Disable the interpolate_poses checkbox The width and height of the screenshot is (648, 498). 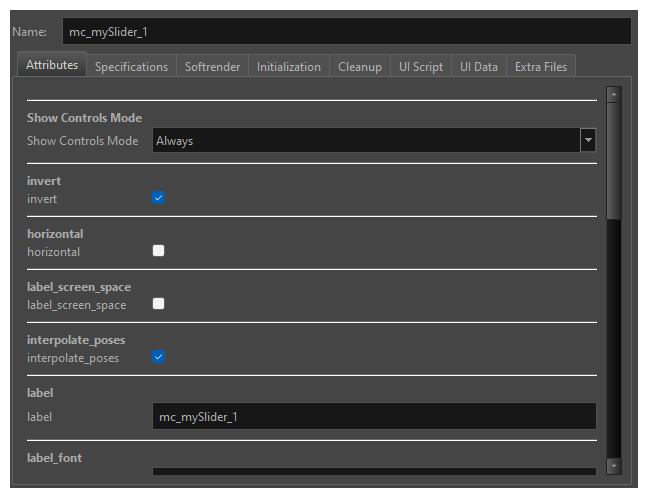point(158,357)
